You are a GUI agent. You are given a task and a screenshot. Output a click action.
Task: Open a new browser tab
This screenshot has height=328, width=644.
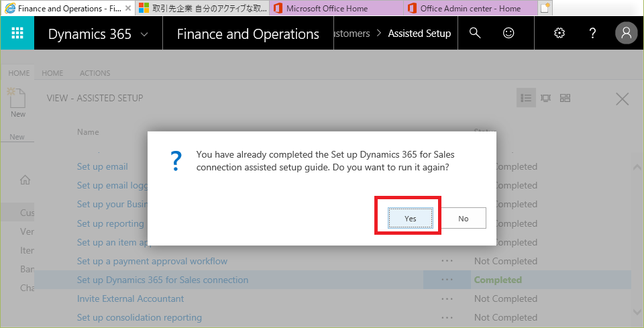[545, 8]
